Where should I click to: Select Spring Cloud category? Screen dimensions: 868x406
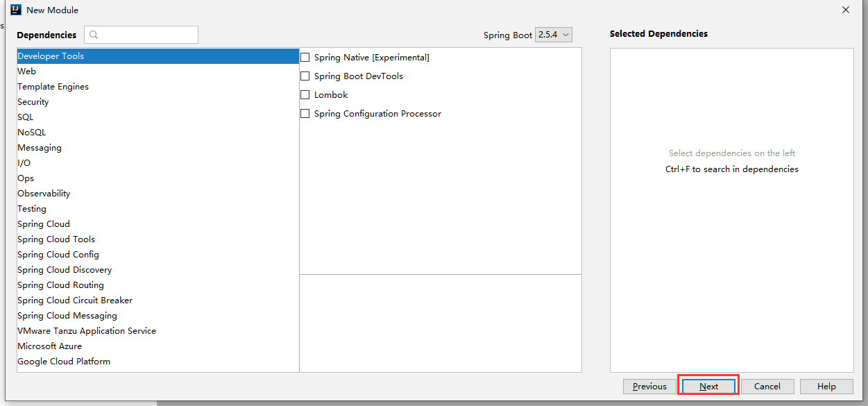[158, 224]
